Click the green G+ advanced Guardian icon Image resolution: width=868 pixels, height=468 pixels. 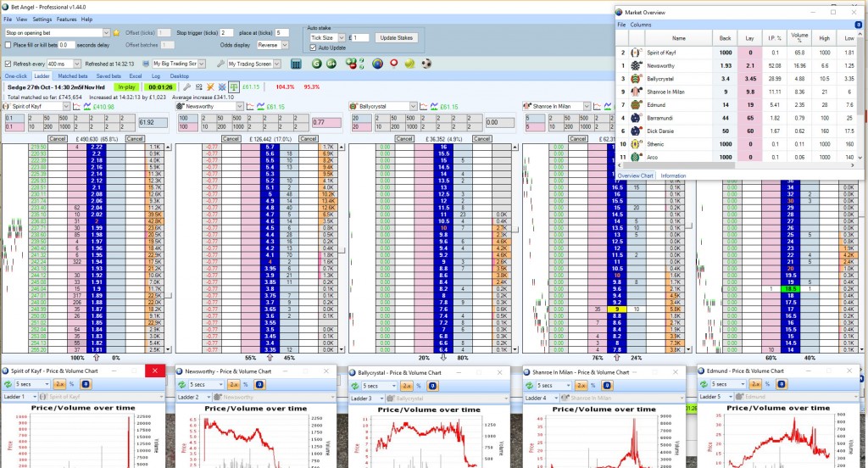click(x=331, y=64)
